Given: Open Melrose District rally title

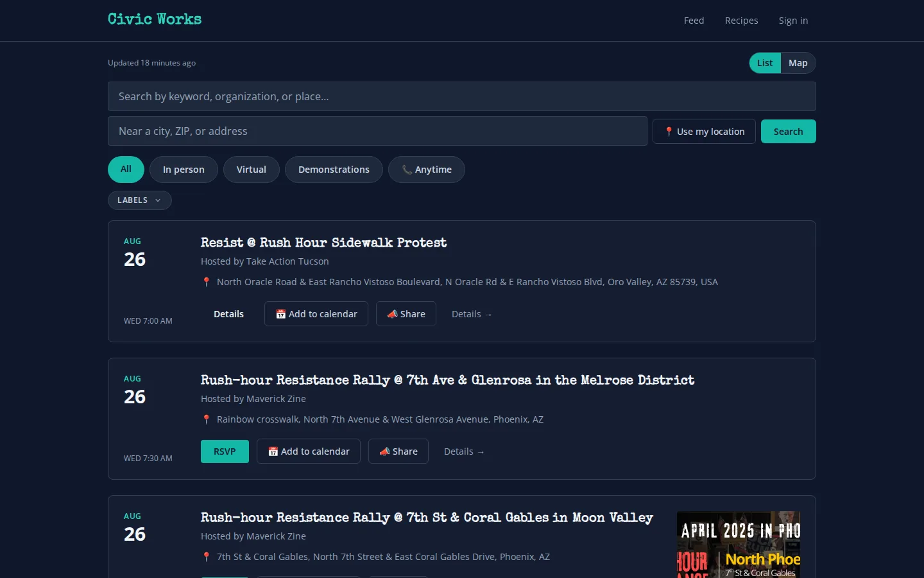Looking at the screenshot, I should [447, 380].
